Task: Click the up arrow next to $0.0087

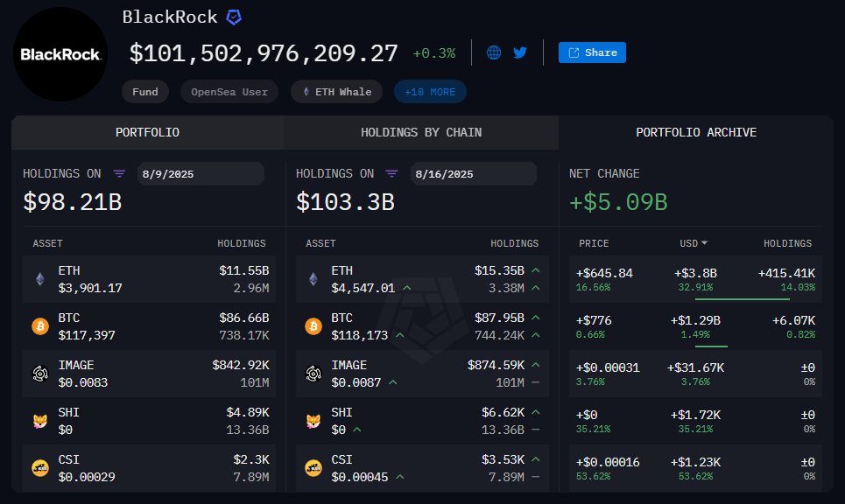Action: [393, 382]
